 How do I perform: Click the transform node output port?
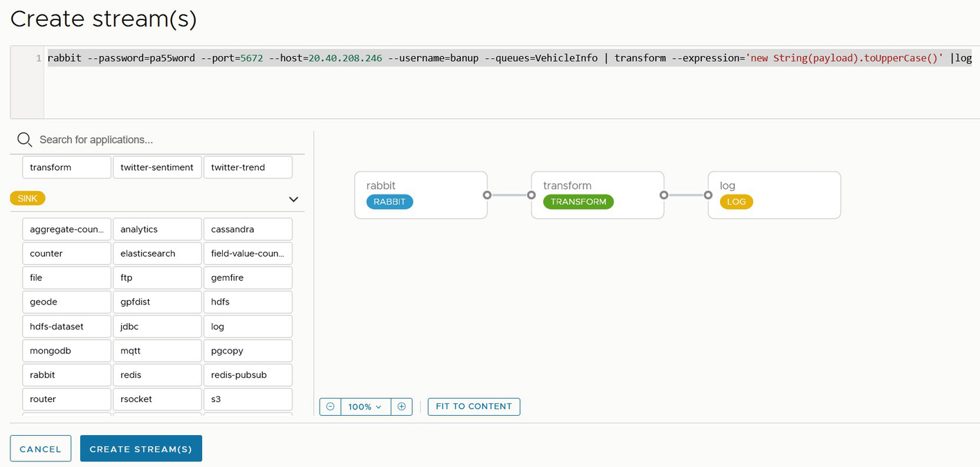point(664,195)
